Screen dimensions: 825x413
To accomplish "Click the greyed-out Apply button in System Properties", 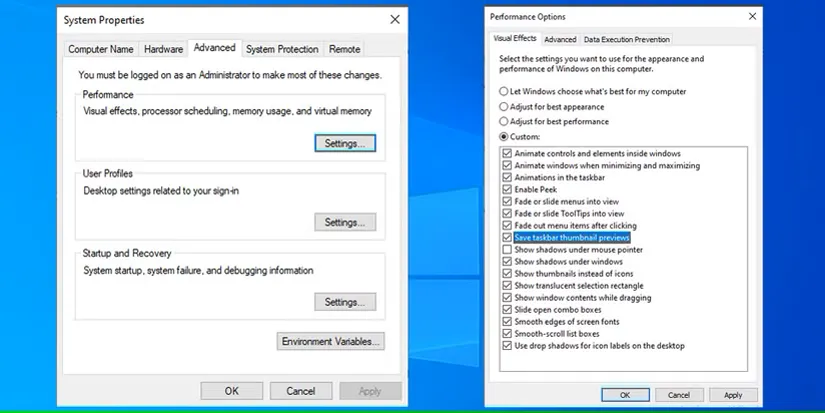I will point(370,391).
